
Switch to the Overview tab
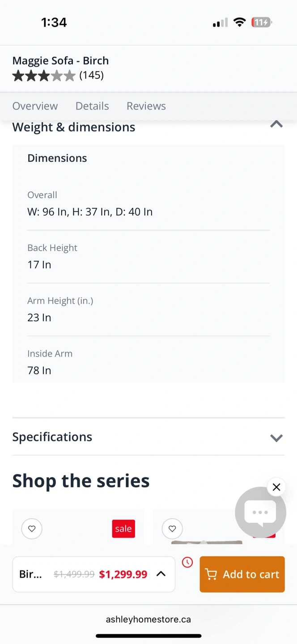[35, 106]
